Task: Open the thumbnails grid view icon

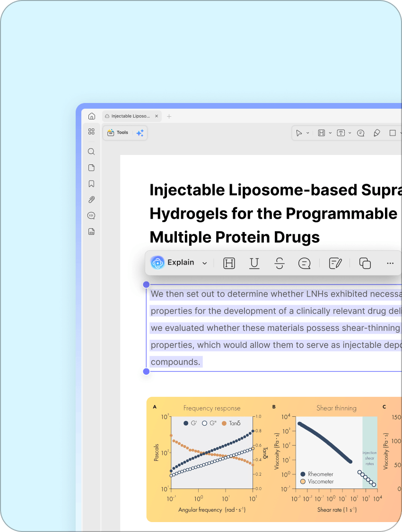Action: point(91,132)
